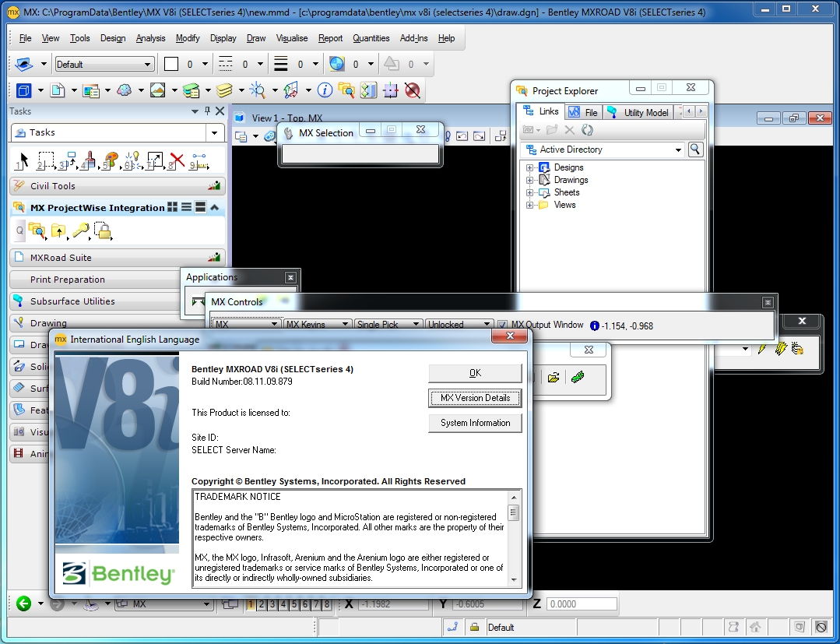This screenshot has height=644, width=840.
Task: Click the red crossed-out sphere icon
Action: pos(412,90)
